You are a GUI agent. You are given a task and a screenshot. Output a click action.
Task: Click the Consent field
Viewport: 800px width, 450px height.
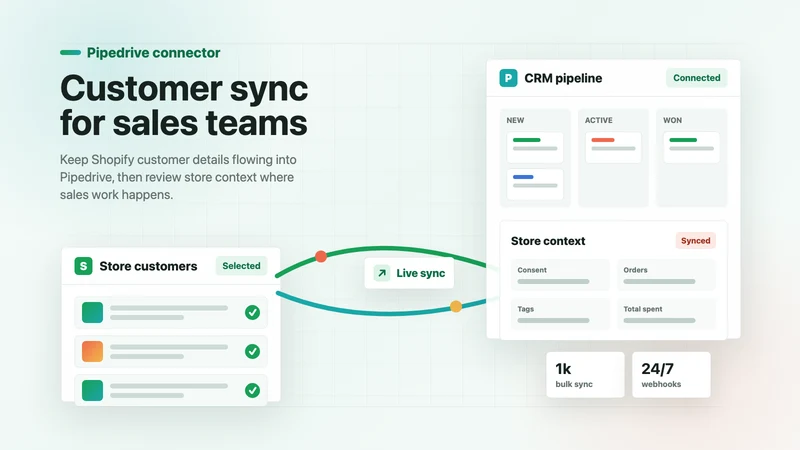pos(560,275)
